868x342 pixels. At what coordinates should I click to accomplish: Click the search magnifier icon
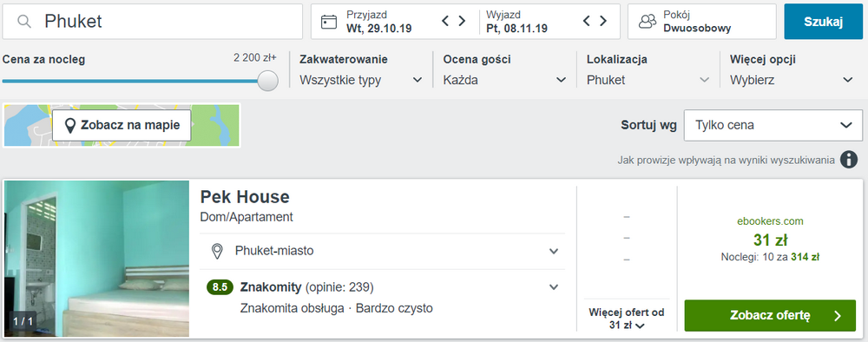click(23, 22)
